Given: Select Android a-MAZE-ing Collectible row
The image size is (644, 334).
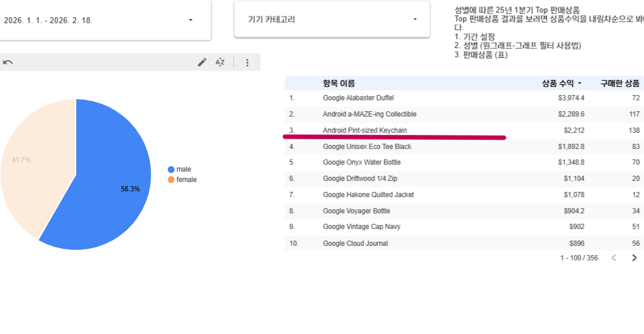Looking at the screenshot, I should pyautogui.click(x=464, y=114).
